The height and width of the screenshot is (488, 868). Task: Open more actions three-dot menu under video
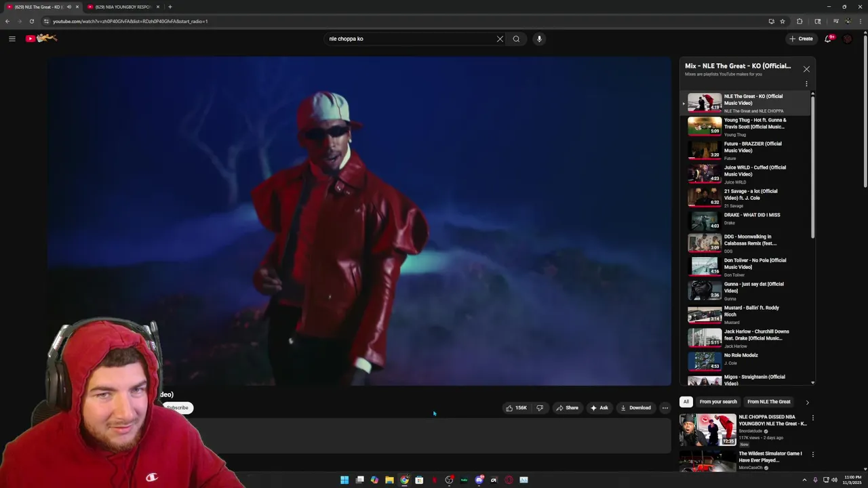665,408
